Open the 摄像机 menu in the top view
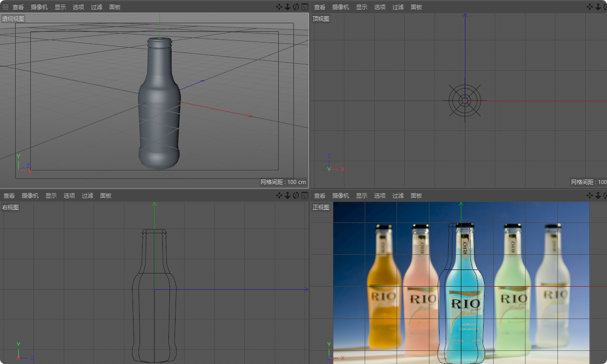Viewport: 607px width, 364px height. 340,7
